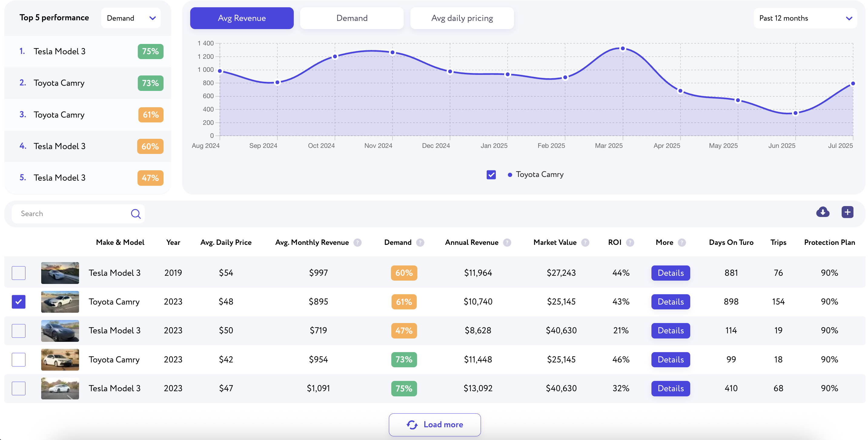868x440 pixels.
Task: Click the Year column header
Action: point(173,242)
